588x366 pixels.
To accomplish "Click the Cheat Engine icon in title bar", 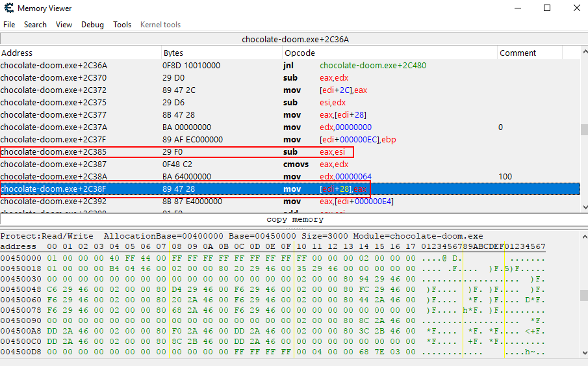I will (x=8, y=8).
